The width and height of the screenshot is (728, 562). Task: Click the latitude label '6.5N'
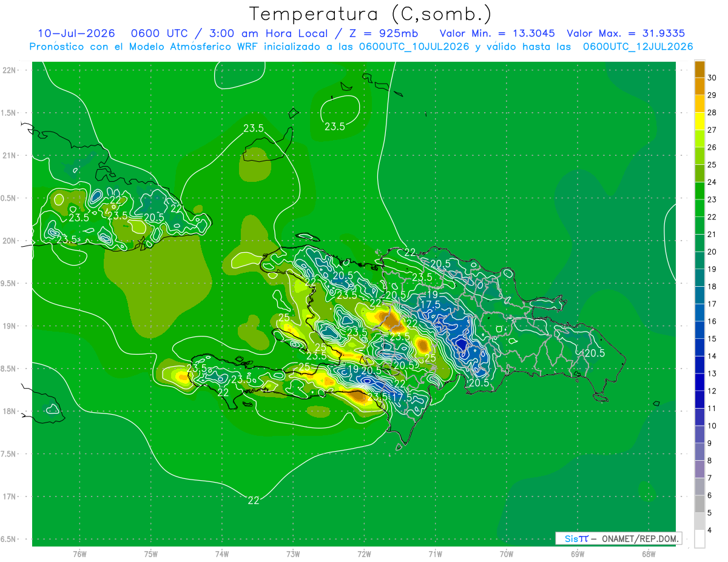coord(9,539)
